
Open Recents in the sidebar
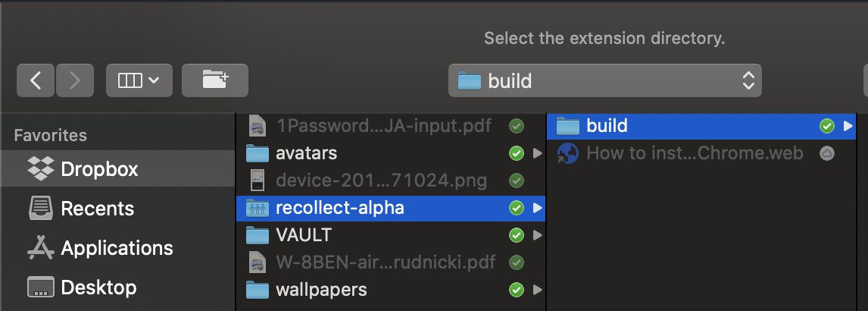click(97, 209)
